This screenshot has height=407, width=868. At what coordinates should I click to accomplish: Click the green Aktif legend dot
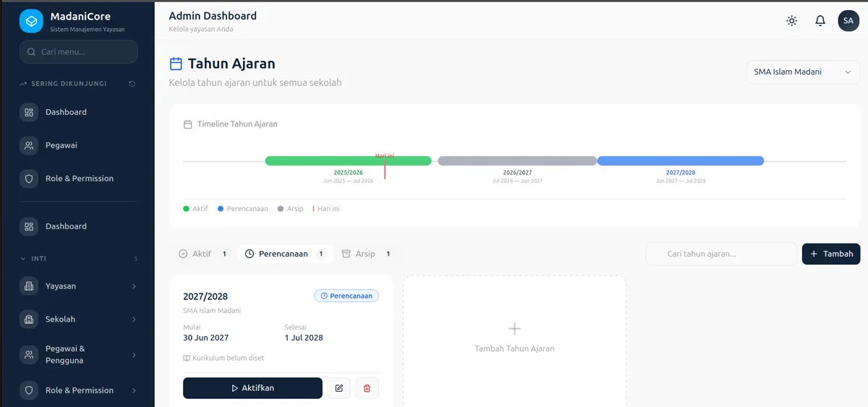[187, 209]
